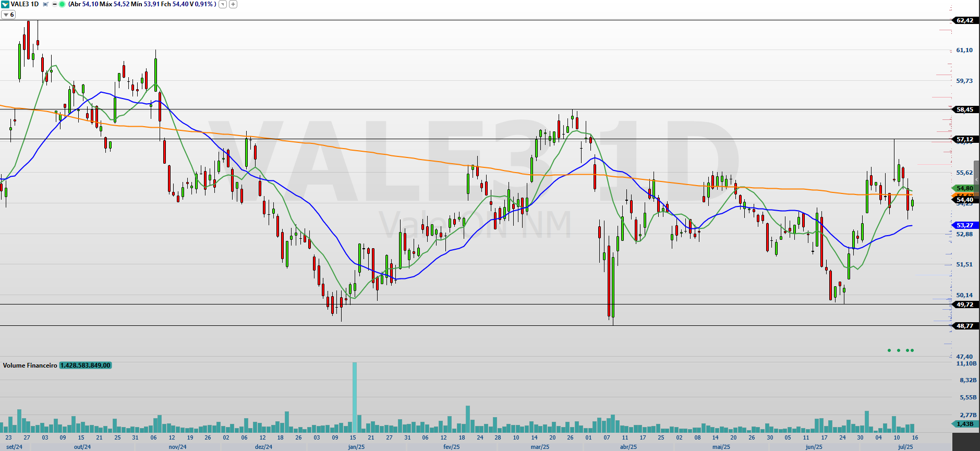Click the green 54,80 moving average tag
Viewport: 980px width, 451px height.
(965, 188)
